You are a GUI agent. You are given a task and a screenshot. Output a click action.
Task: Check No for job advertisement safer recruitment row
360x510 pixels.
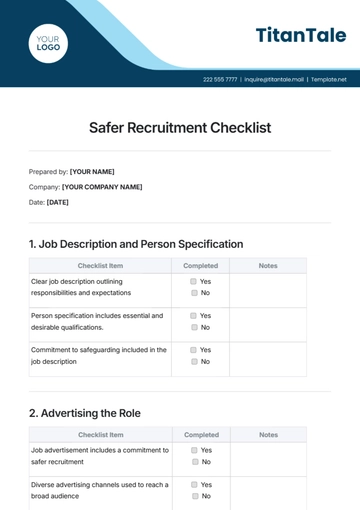195,462
